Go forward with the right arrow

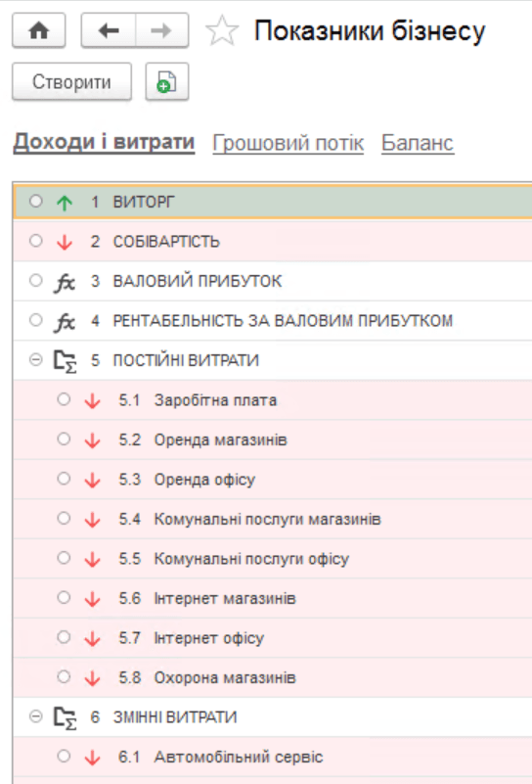tap(161, 31)
